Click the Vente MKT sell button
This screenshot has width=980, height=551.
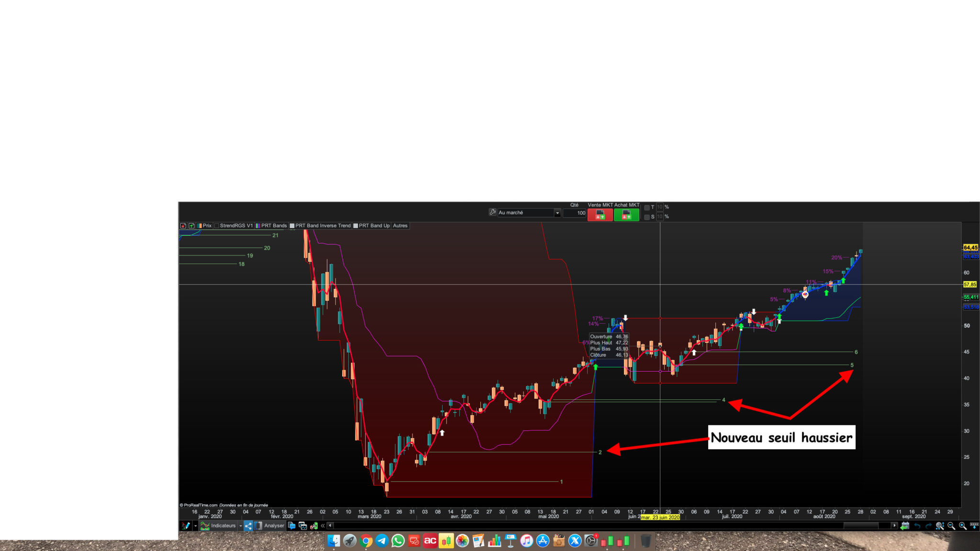click(600, 215)
